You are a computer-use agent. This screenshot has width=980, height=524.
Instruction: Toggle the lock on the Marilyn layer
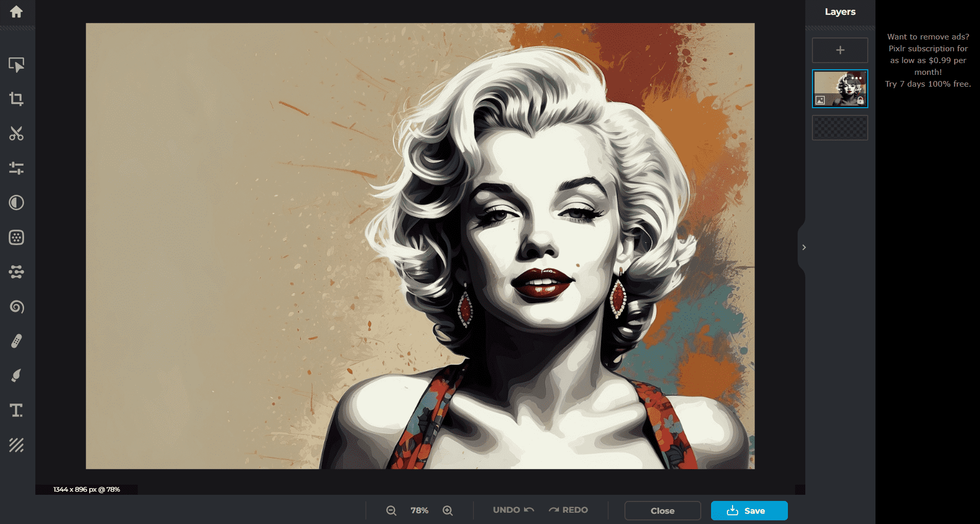point(860,102)
